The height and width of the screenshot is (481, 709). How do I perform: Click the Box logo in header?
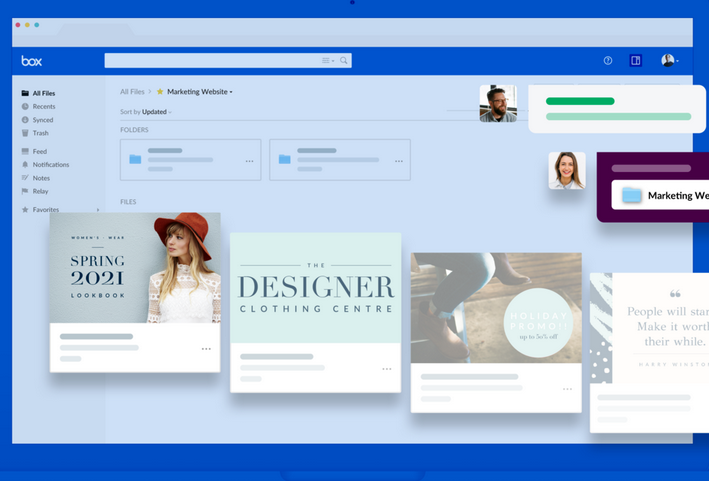(x=32, y=61)
